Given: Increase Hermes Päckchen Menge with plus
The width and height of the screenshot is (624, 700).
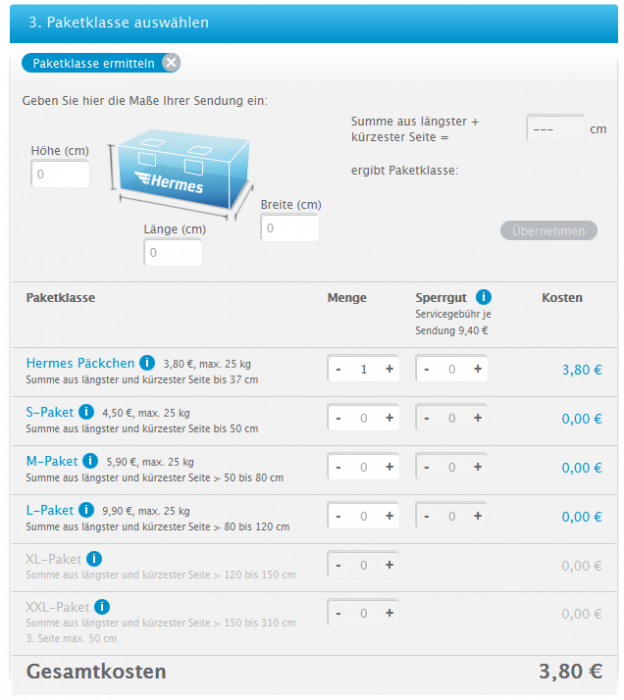Looking at the screenshot, I should [390, 369].
